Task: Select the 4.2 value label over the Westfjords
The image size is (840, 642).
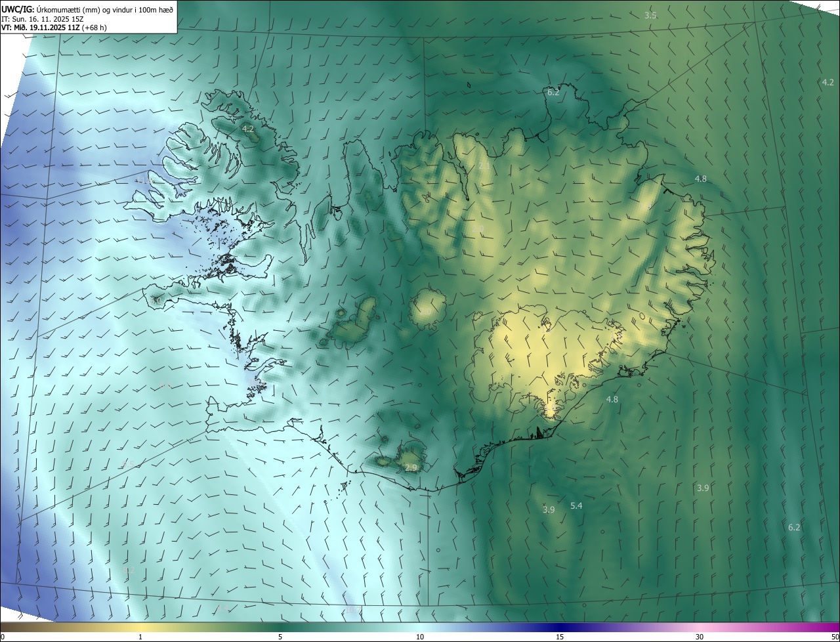Action: pos(248,129)
